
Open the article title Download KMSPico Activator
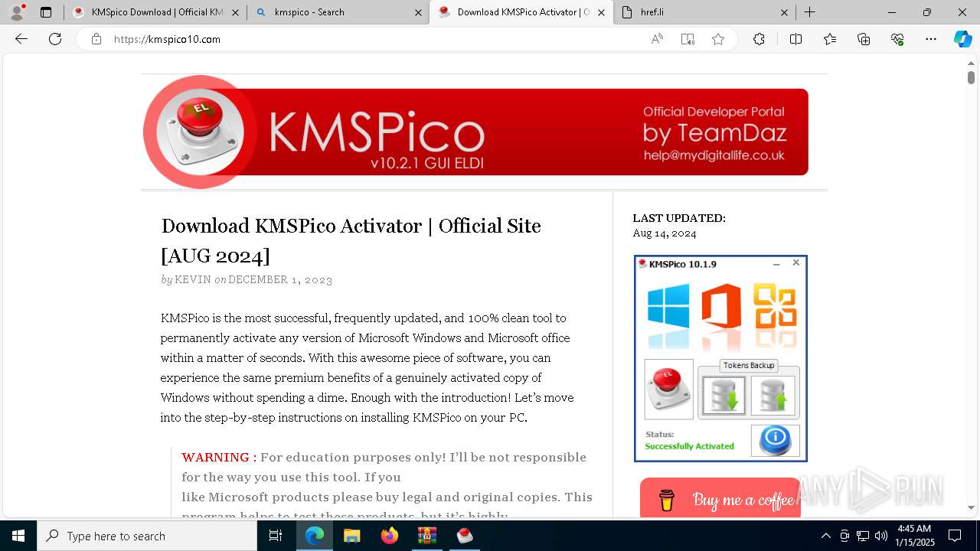[x=351, y=240]
